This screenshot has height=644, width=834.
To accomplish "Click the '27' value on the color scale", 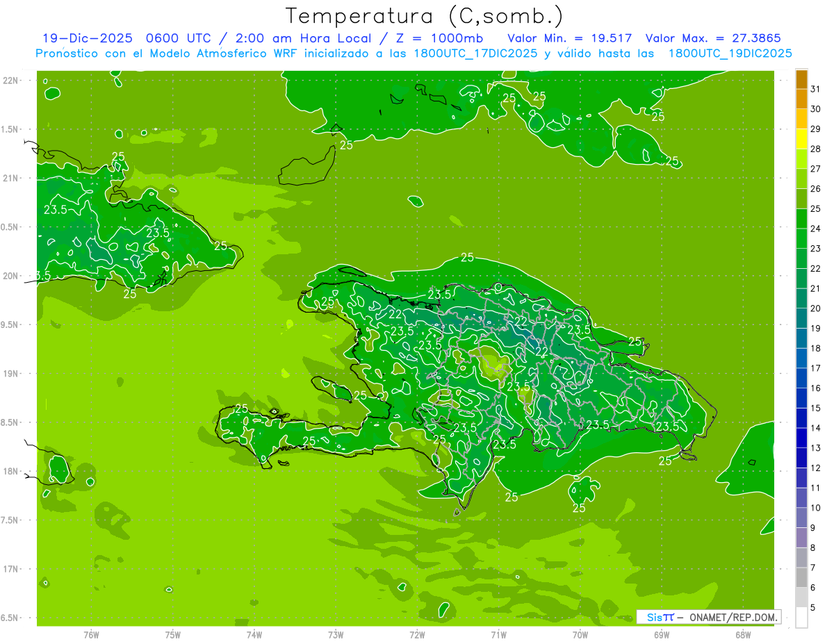I will pyautogui.click(x=816, y=169).
